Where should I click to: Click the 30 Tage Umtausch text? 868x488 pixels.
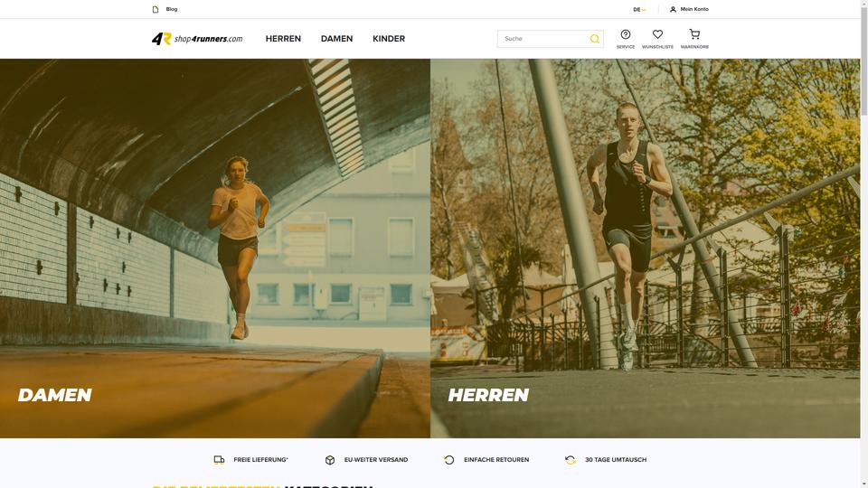[616, 460]
